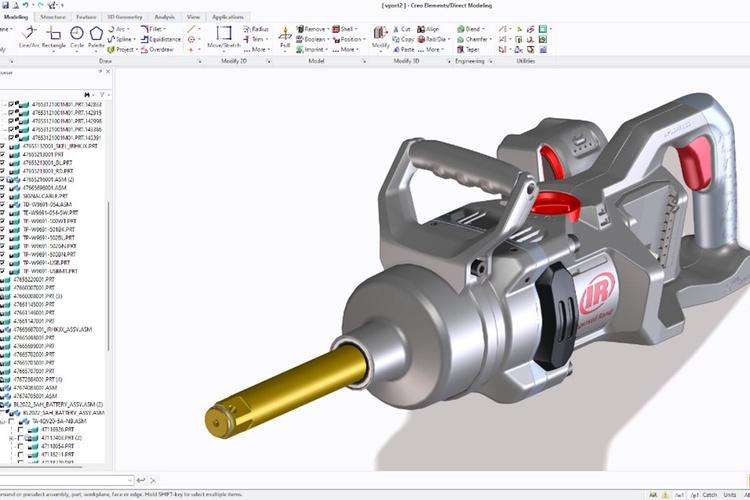This screenshot has width=750, height=500.
Task: Apply the Chamfer tool
Action: [x=474, y=39]
